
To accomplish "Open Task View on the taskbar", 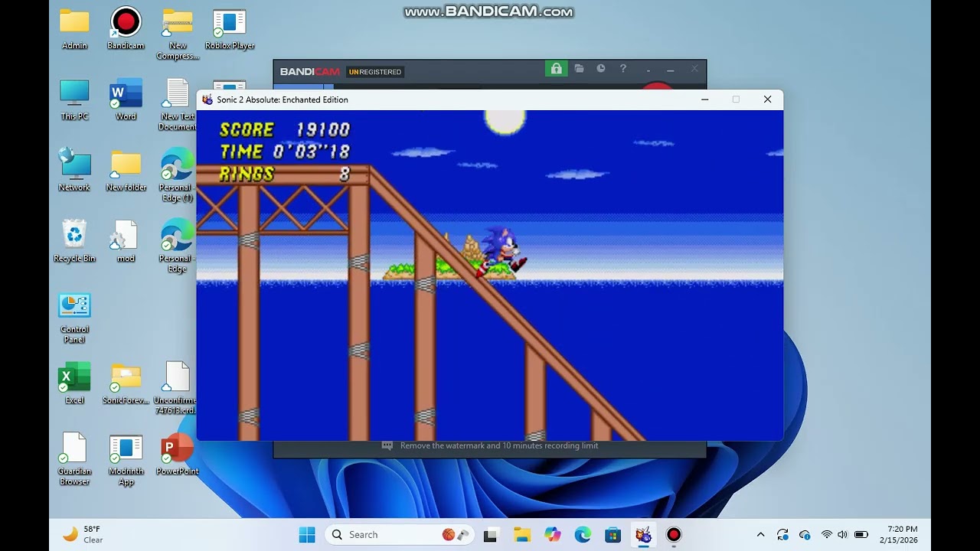I will coord(491,534).
